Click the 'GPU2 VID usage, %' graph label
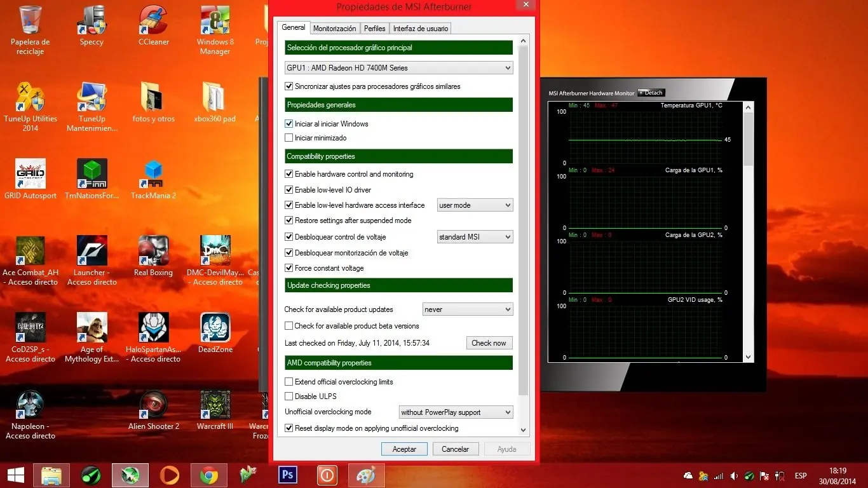Image resolution: width=868 pixels, height=488 pixels. point(695,300)
